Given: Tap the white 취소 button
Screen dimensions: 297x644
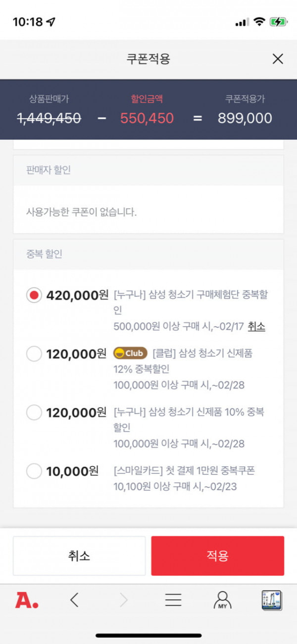Looking at the screenshot, I should tap(79, 556).
